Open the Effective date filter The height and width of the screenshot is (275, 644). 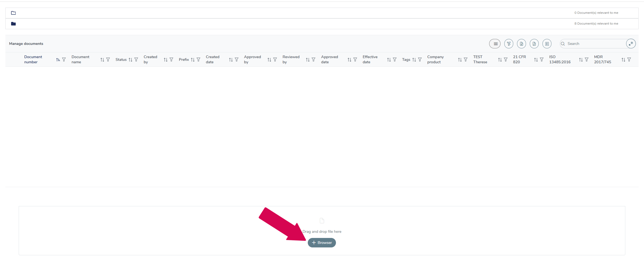click(x=395, y=59)
